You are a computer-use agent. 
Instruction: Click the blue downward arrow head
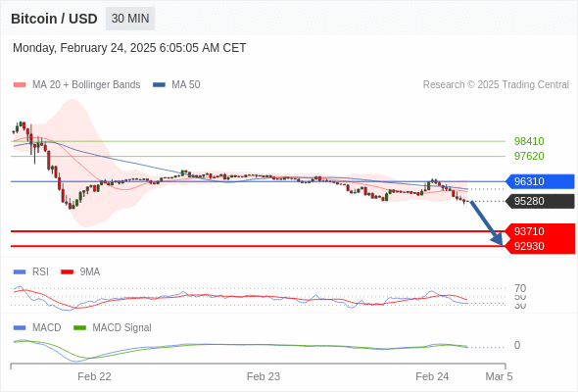498,240
